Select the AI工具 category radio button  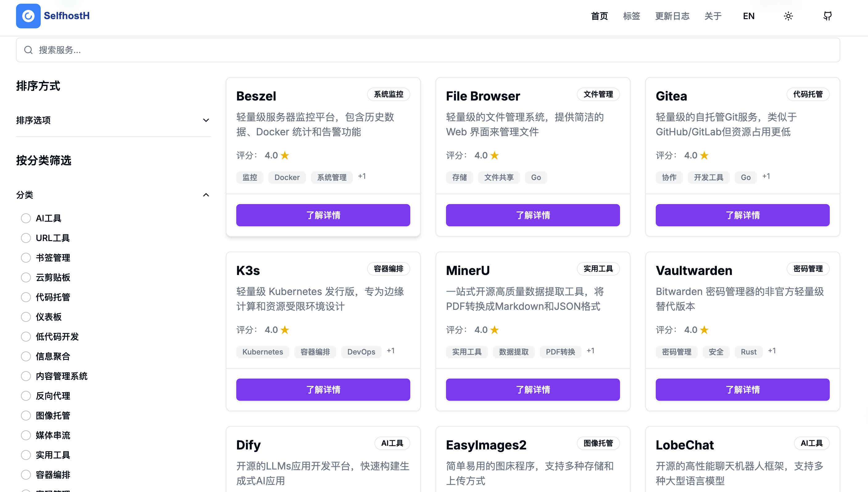(26, 218)
